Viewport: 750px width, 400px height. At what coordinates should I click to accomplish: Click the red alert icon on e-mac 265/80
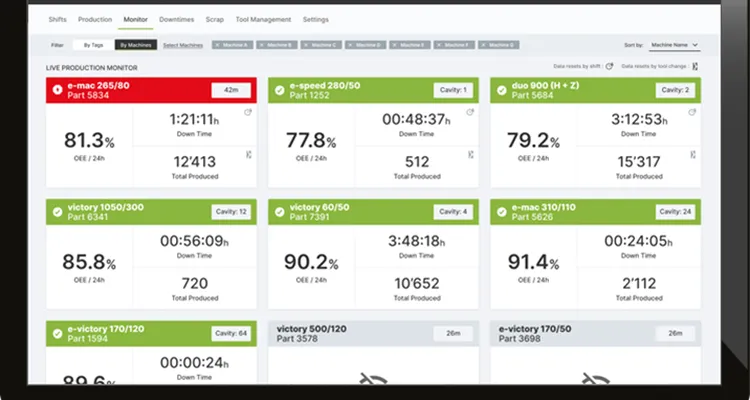(x=57, y=90)
